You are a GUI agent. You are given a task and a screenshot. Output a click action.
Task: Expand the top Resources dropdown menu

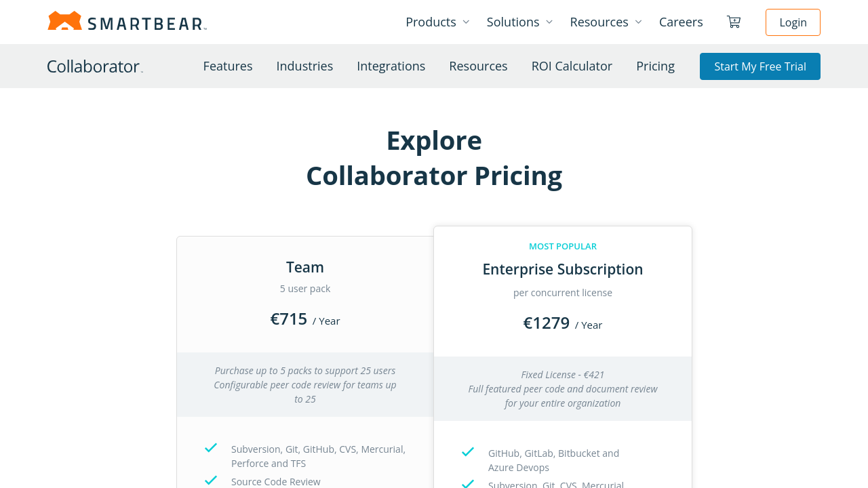click(606, 22)
